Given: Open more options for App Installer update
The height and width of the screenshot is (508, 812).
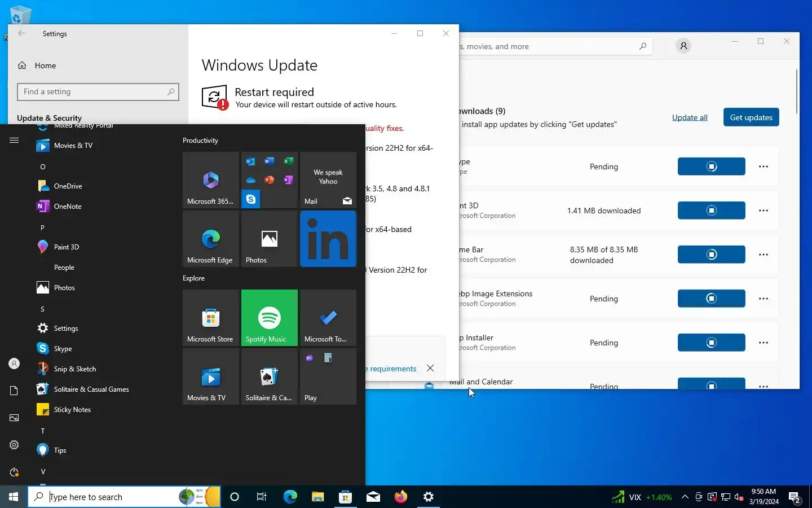Looking at the screenshot, I should (x=764, y=343).
